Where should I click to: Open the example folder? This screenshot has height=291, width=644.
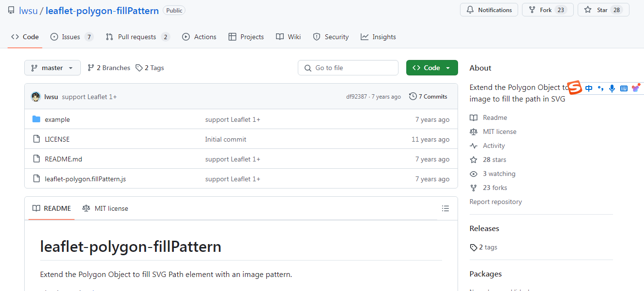click(x=57, y=119)
